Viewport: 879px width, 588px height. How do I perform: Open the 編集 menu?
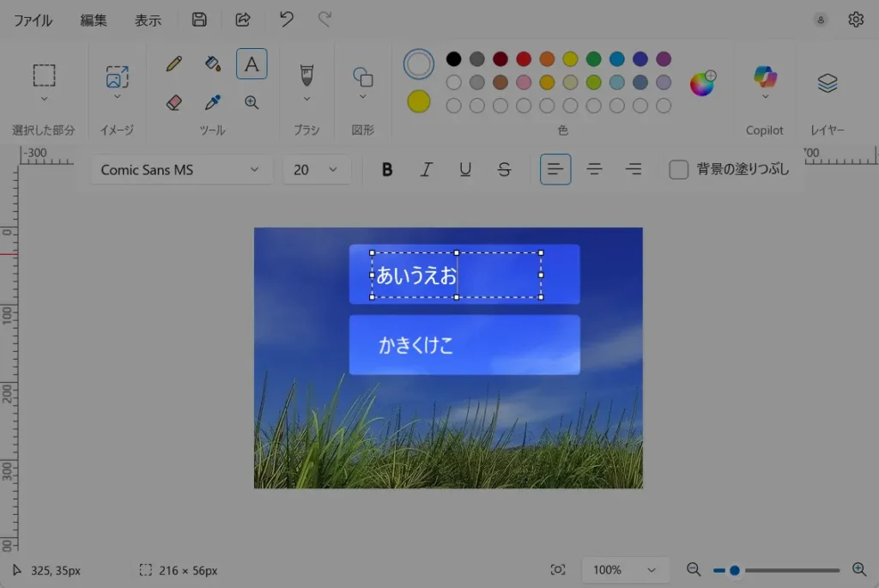(x=93, y=21)
